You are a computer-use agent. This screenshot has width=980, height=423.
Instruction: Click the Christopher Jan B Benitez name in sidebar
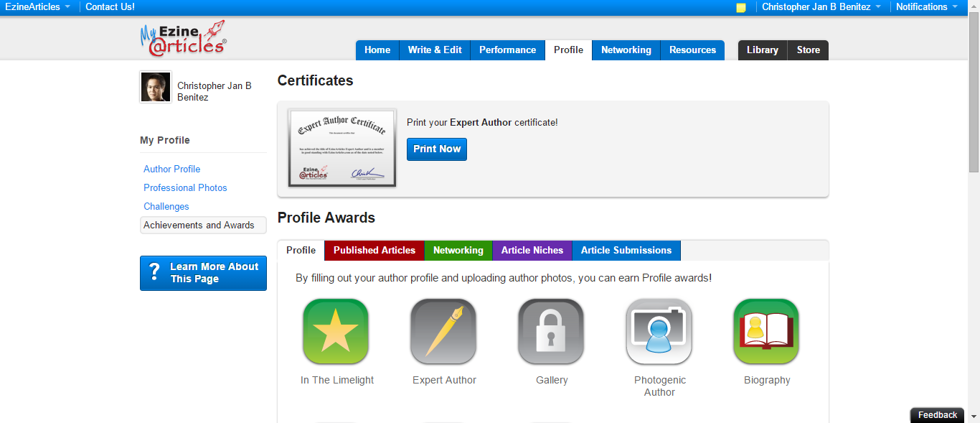[215, 91]
